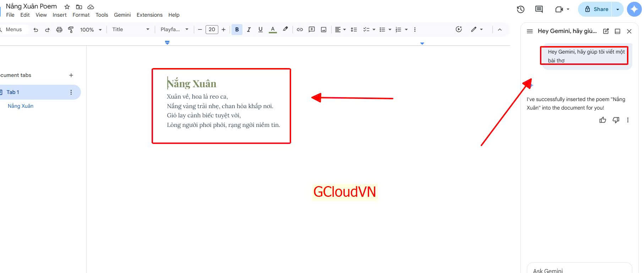Search the Menus box
644x273 pixels.
point(13,30)
